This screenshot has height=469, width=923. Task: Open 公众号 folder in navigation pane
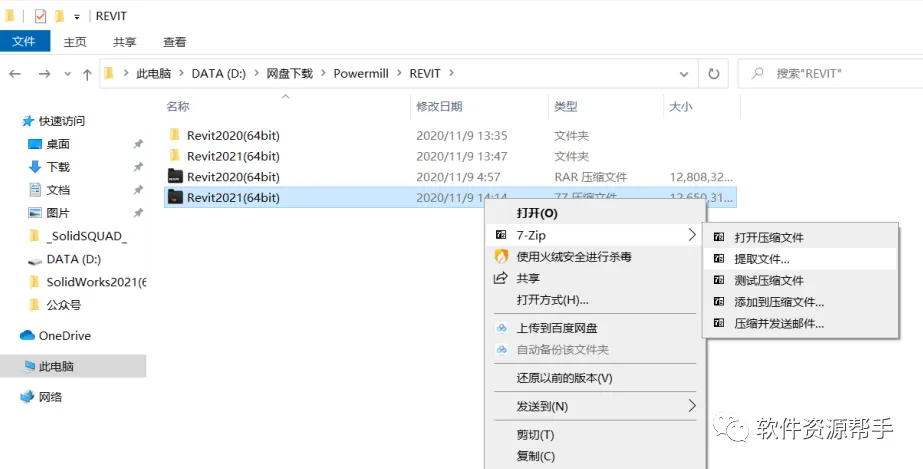(64, 305)
